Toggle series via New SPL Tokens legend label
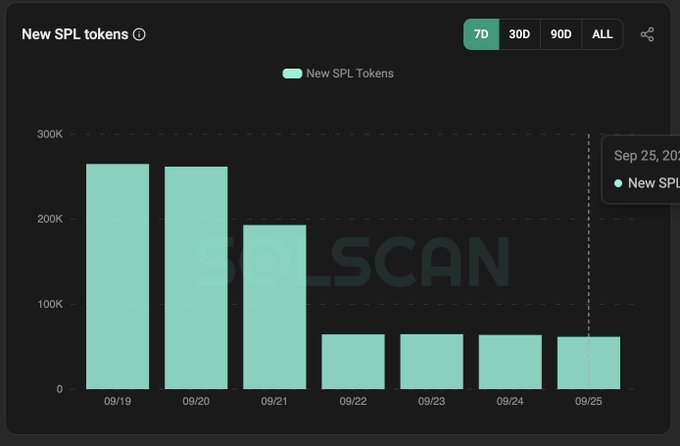Image resolution: width=680 pixels, height=446 pixels. 350,73
